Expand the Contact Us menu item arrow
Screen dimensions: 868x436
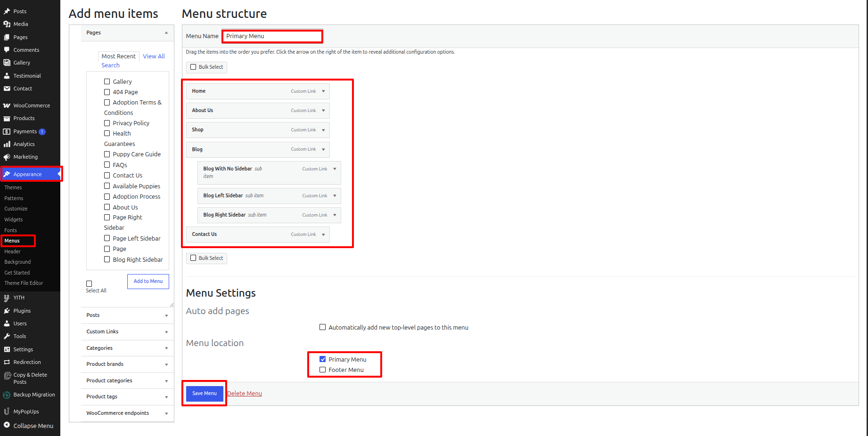(x=323, y=234)
